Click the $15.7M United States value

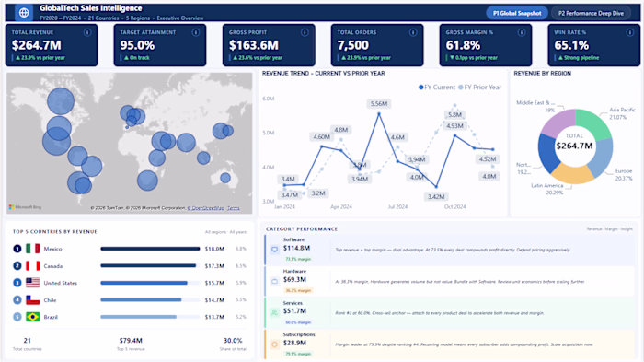coord(214,283)
